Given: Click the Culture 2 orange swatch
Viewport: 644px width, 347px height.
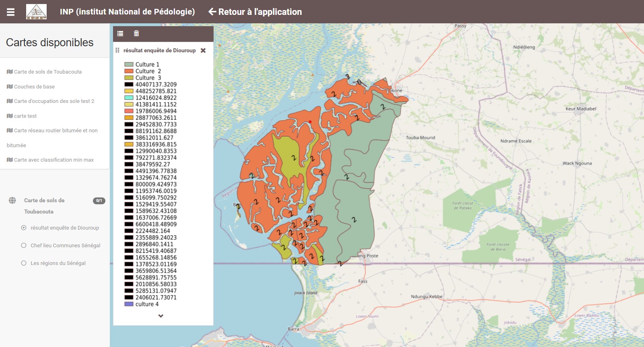Looking at the screenshot, I should (129, 71).
